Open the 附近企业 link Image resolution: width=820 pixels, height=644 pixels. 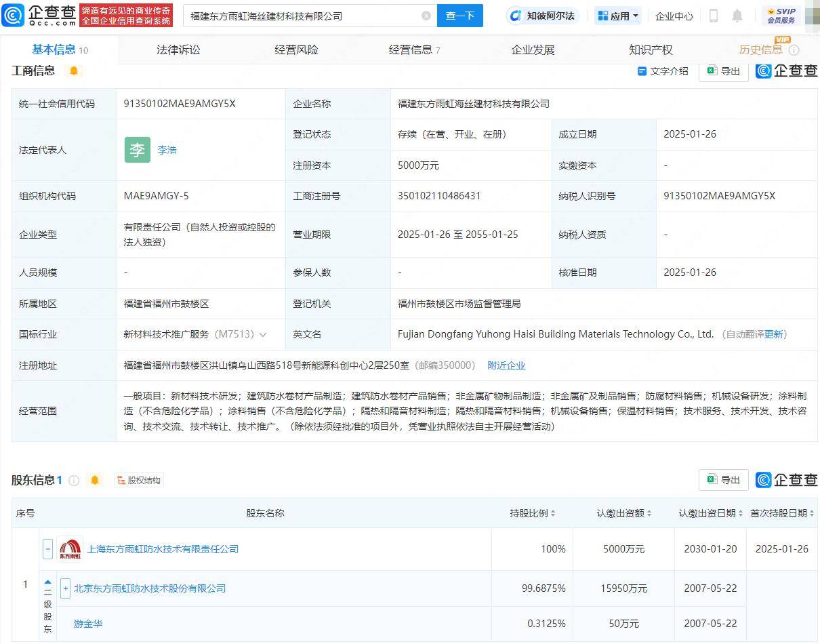tap(506, 365)
